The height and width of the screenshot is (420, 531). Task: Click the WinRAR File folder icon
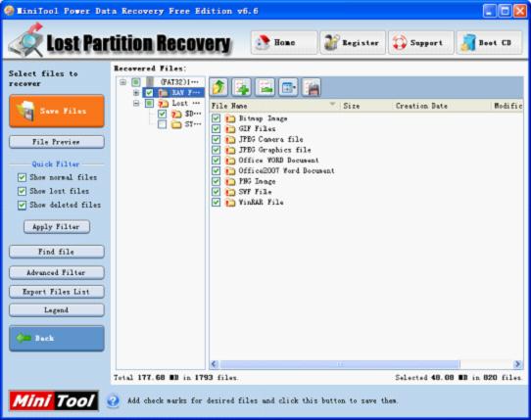click(230, 203)
